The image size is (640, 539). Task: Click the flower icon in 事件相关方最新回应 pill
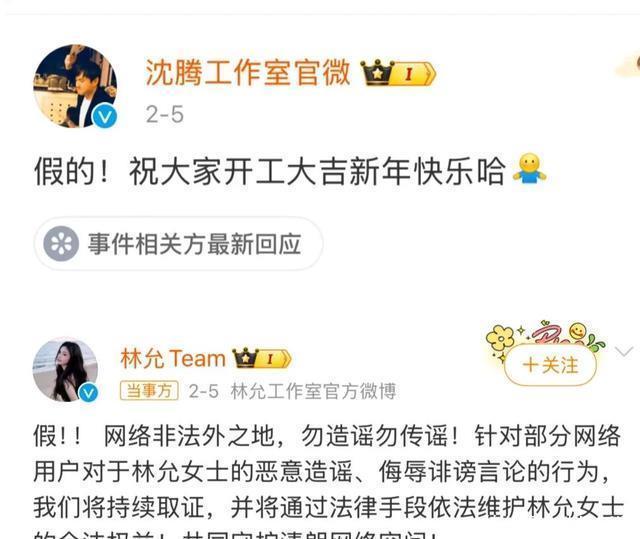61,244
